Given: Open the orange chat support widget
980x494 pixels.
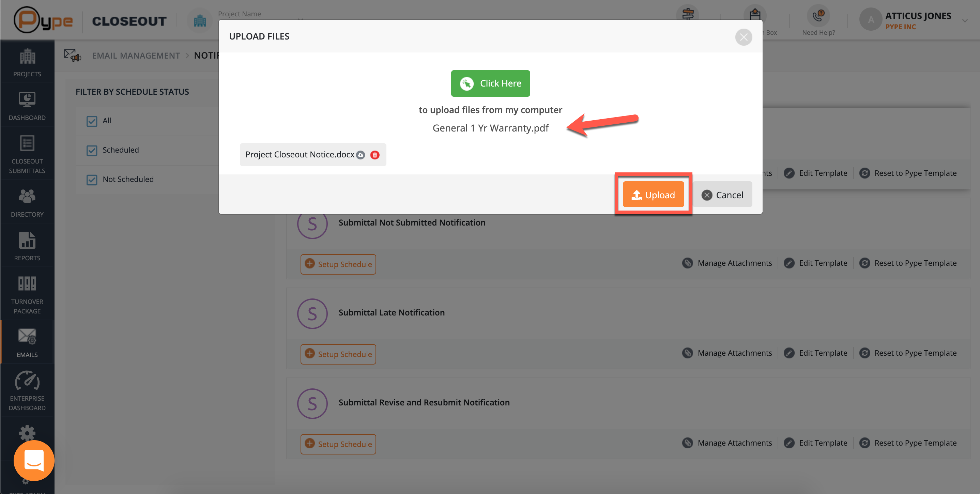Looking at the screenshot, I should tap(34, 460).
